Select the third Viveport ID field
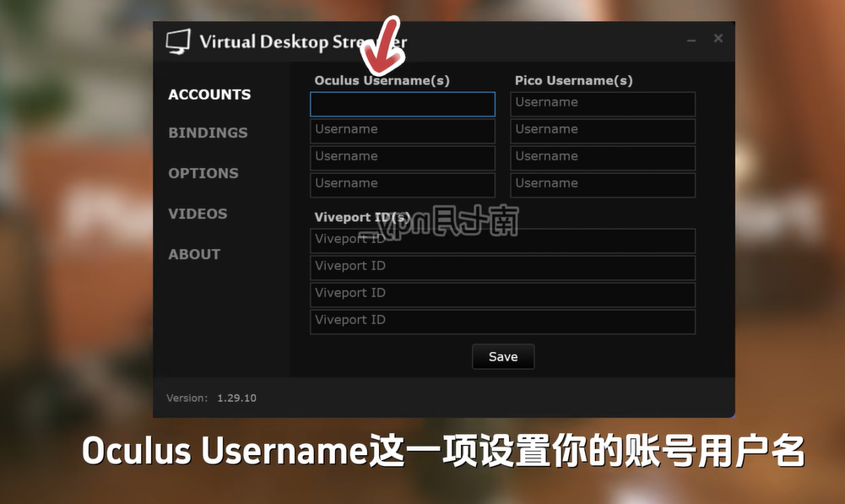 pyautogui.click(x=503, y=295)
